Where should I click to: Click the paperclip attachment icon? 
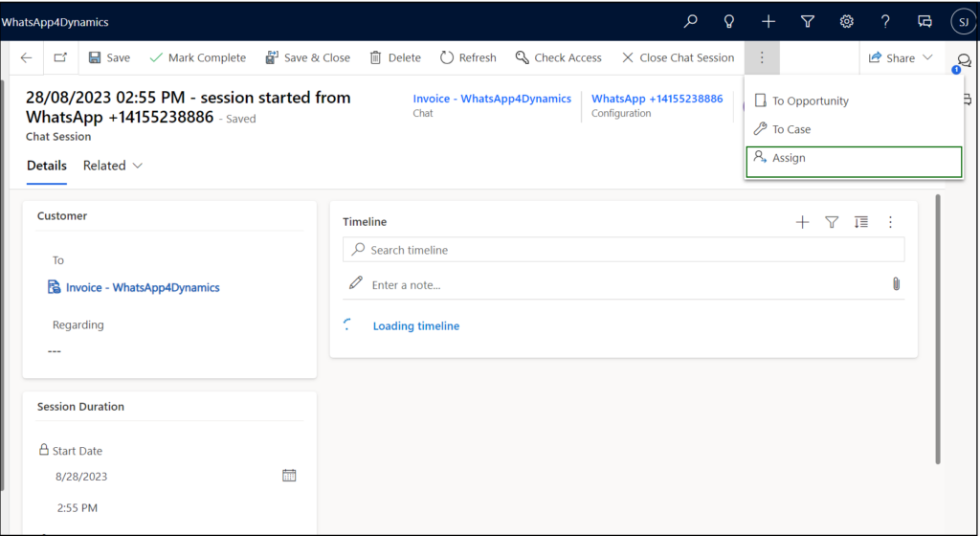coord(896,284)
